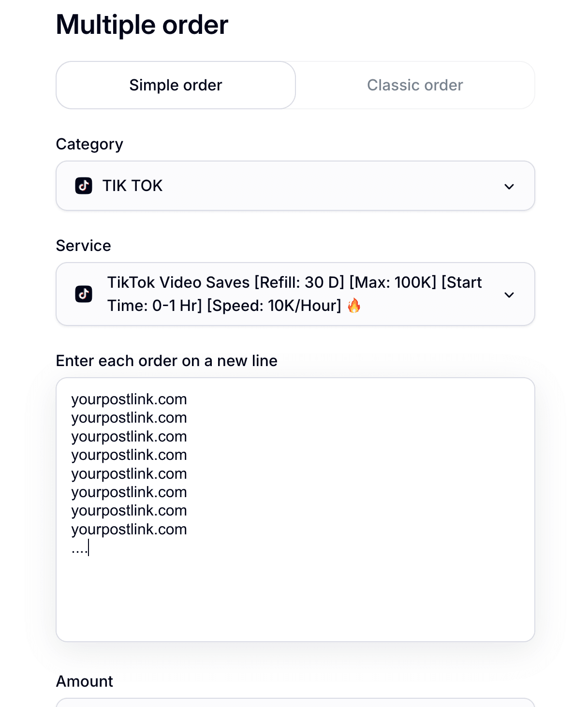This screenshot has width=588, height=707.
Task: Click the last yourpostlink.com entry
Action: coord(129,529)
